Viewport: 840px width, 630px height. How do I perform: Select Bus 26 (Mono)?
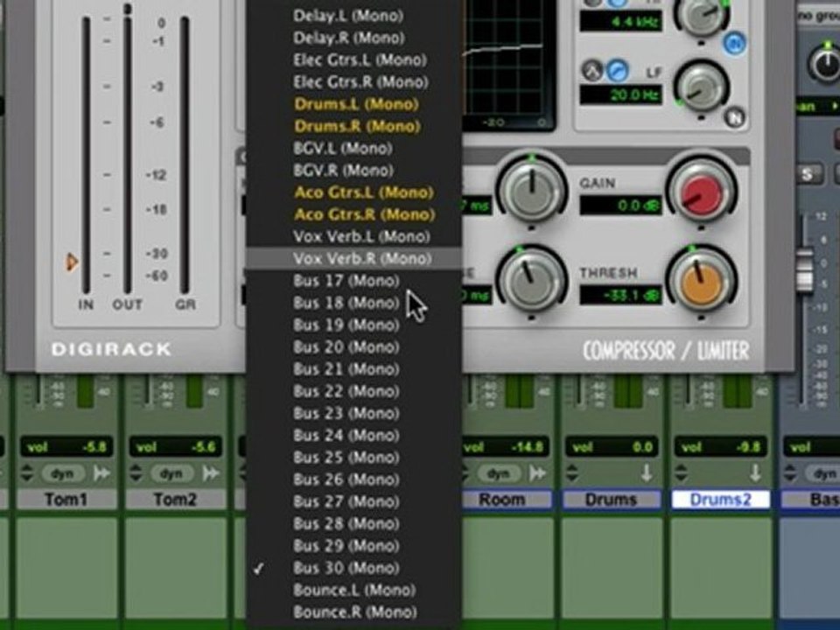(353, 479)
